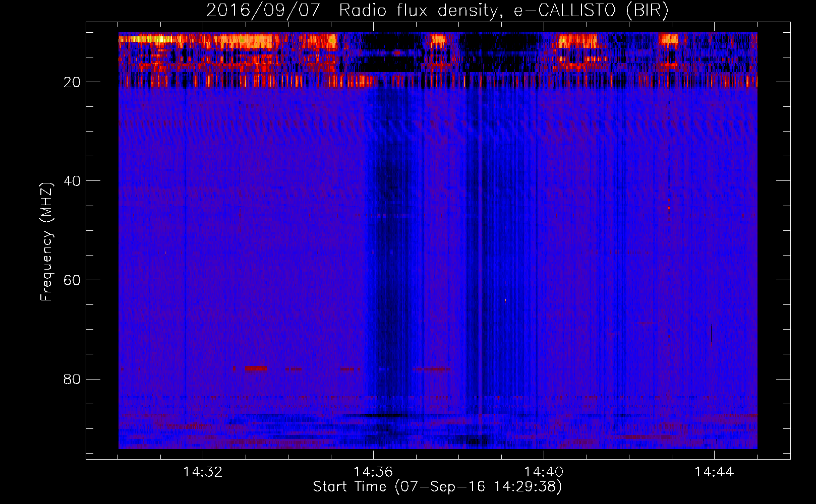
Task: Click the 14:44 time tick label
Action: coord(714,472)
